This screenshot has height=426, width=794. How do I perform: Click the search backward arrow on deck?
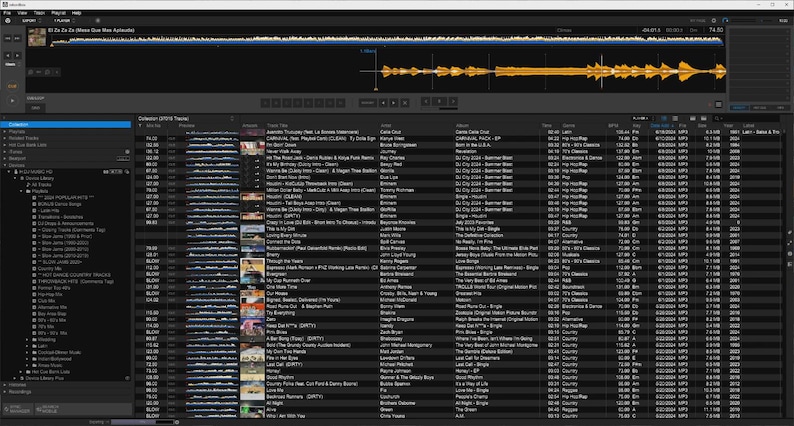[x=8, y=55]
